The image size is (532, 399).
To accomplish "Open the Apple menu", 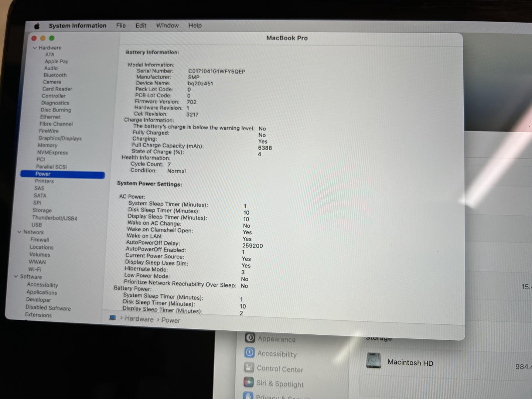I will (37, 26).
